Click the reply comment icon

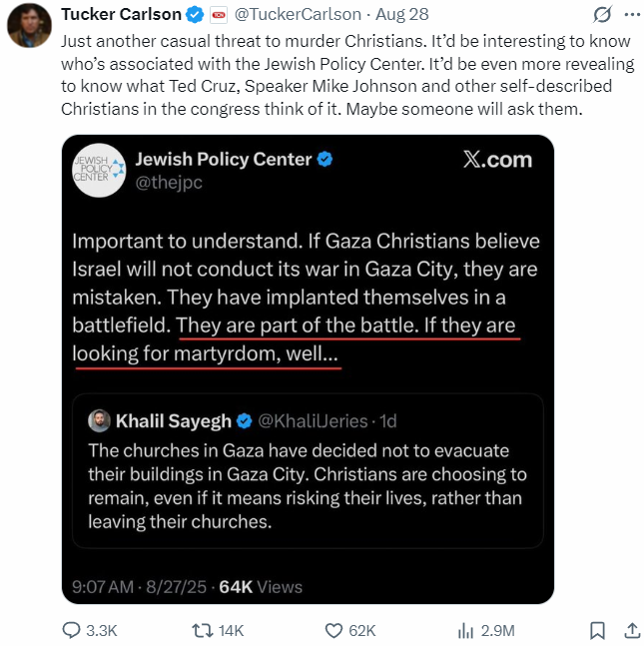click(x=72, y=630)
